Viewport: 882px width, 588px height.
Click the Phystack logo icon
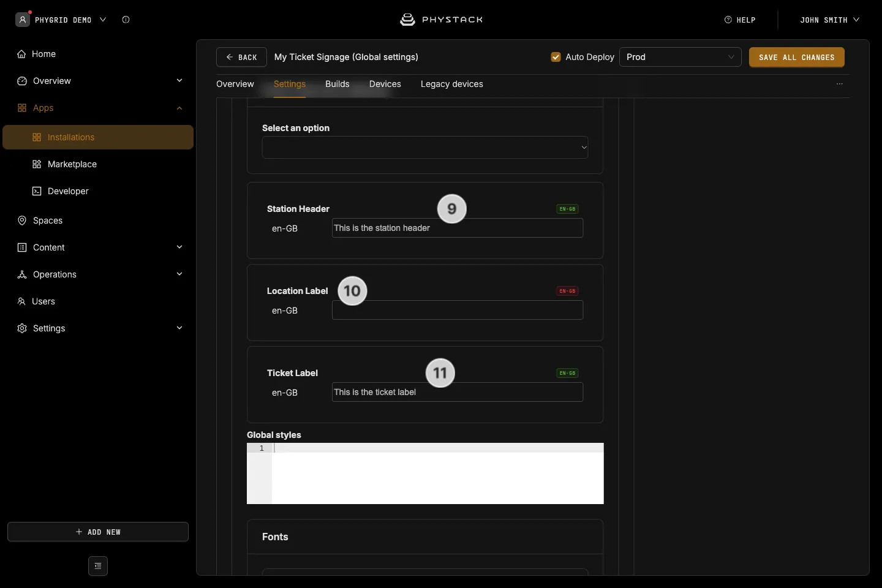point(407,20)
